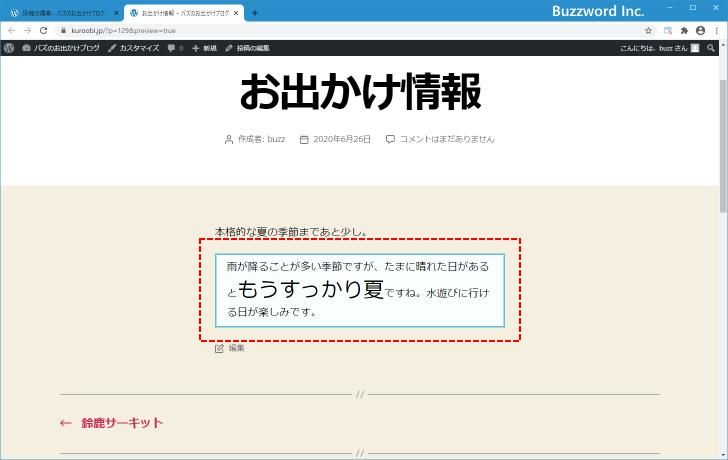
Task: Open the Chrome profile avatar icon
Action: point(700,31)
